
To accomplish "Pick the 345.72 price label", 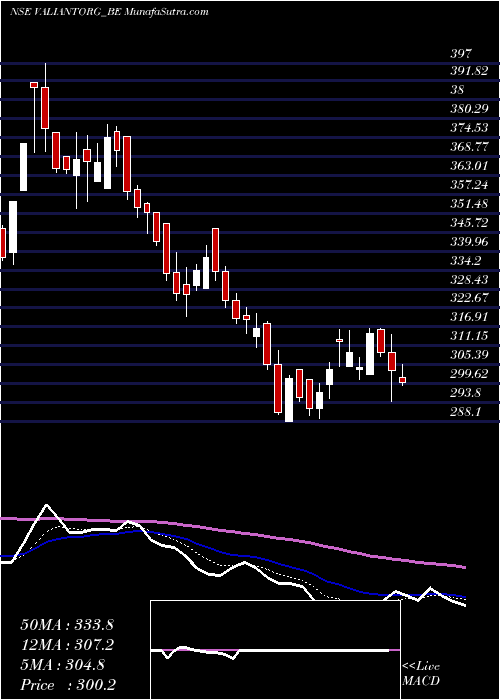I will coord(469,222).
